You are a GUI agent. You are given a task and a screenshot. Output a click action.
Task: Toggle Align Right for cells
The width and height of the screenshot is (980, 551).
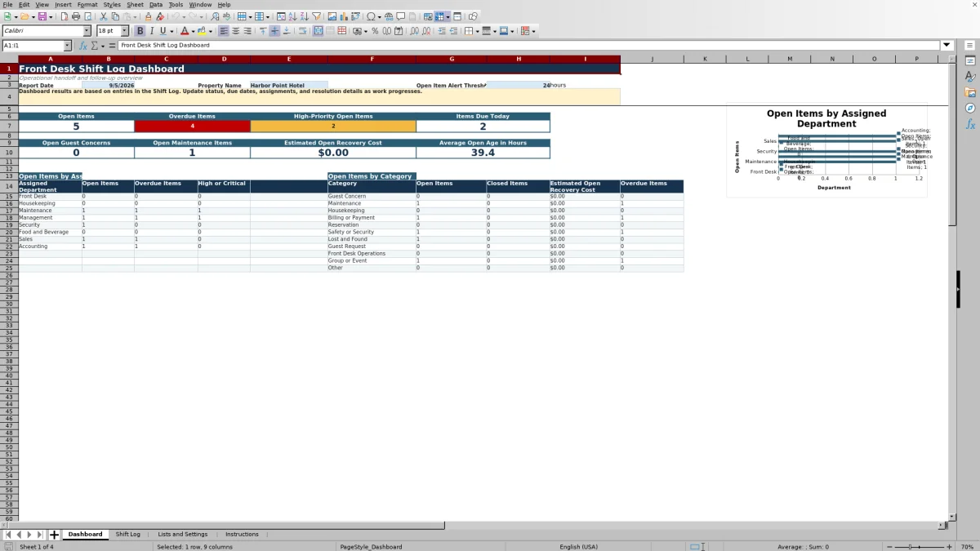[x=247, y=31]
